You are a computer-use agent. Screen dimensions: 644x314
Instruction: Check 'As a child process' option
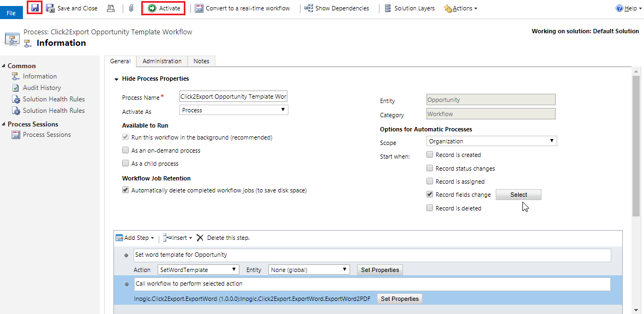125,164
